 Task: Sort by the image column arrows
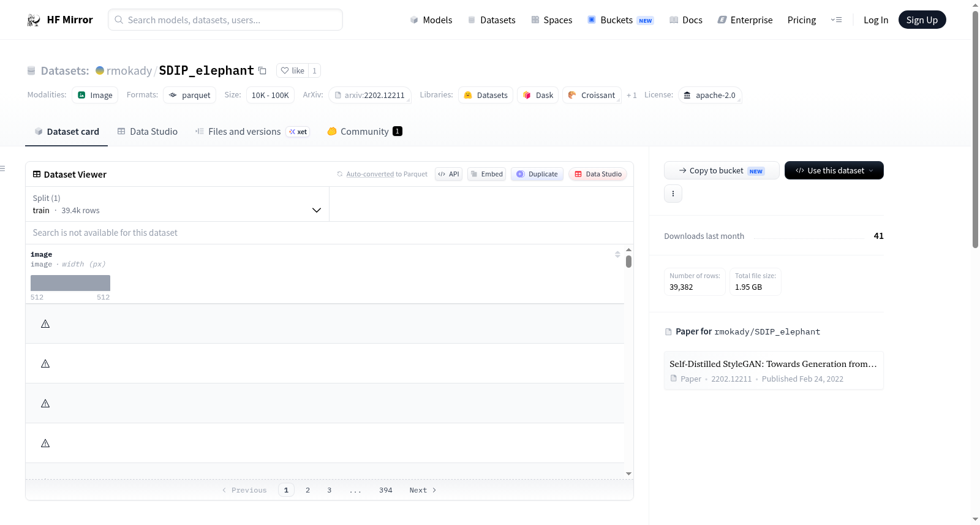pyautogui.click(x=617, y=254)
